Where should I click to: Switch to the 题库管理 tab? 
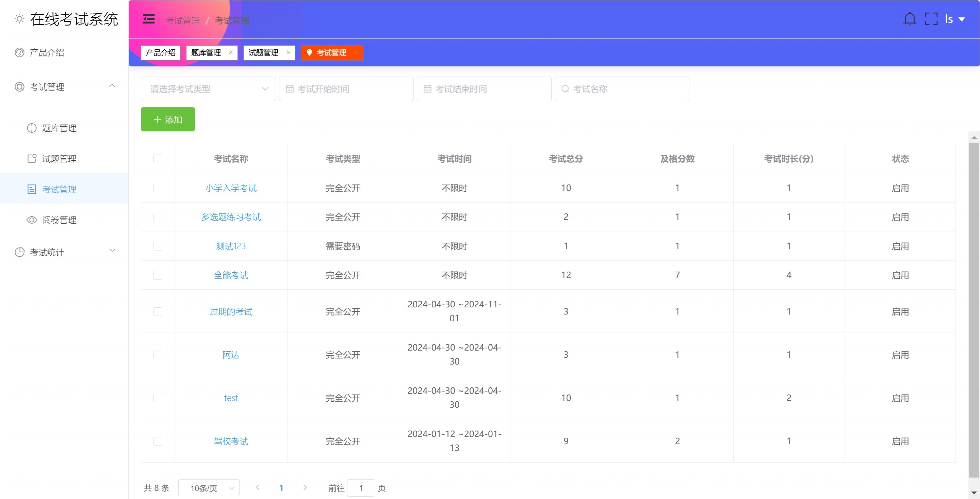(206, 52)
